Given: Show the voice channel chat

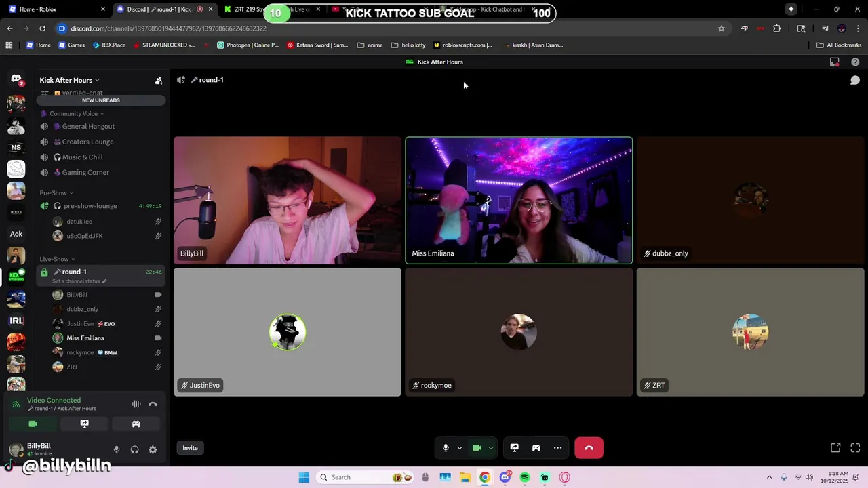Looking at the screenshot, I should click(x=855, y=80).
